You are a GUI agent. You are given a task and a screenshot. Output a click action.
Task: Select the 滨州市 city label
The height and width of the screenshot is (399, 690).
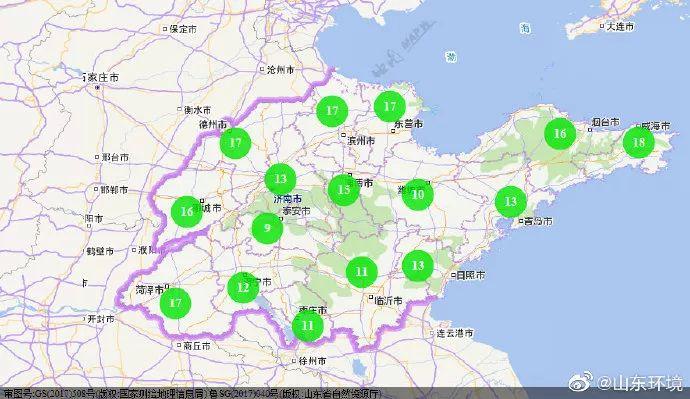[x=361, y=141]
